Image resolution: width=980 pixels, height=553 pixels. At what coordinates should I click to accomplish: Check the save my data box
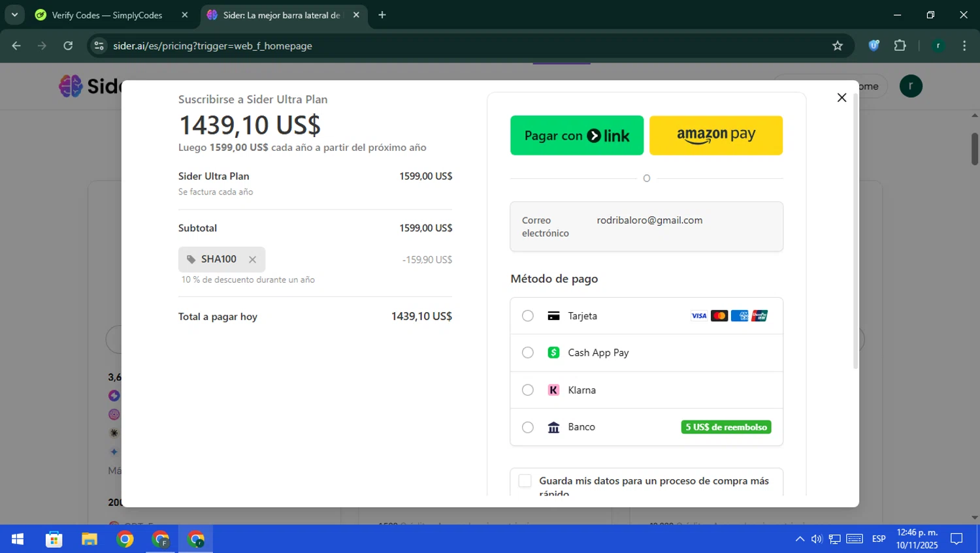(525, 481)
